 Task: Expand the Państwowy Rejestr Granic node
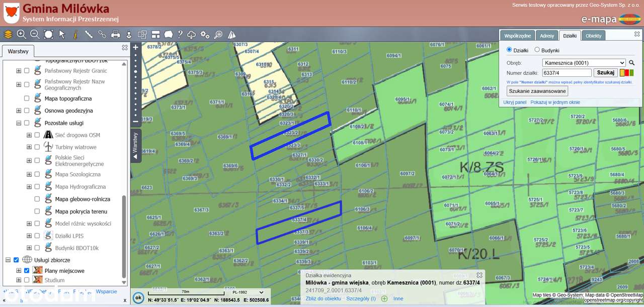coord(19,70)
